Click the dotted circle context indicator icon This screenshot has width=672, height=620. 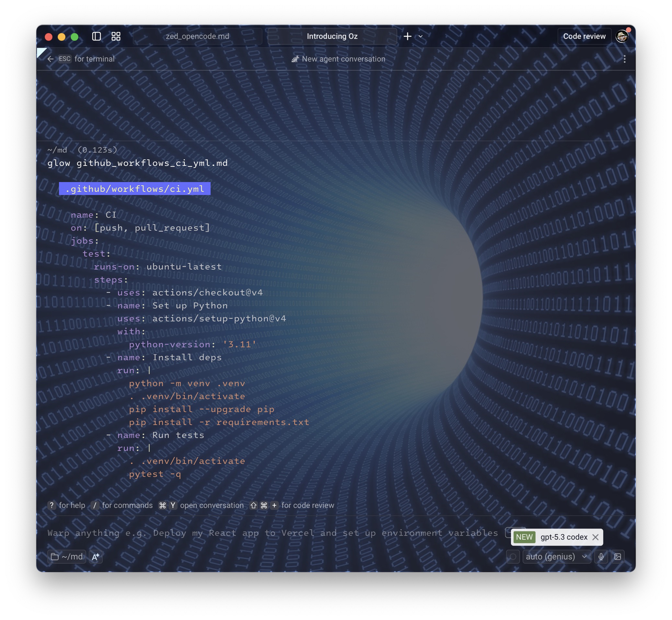[513, 557]
